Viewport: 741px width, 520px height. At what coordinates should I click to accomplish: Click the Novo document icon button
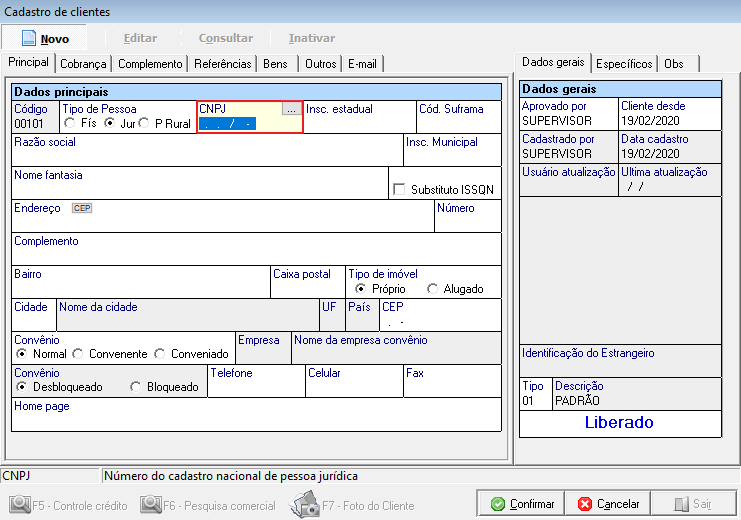46,38
